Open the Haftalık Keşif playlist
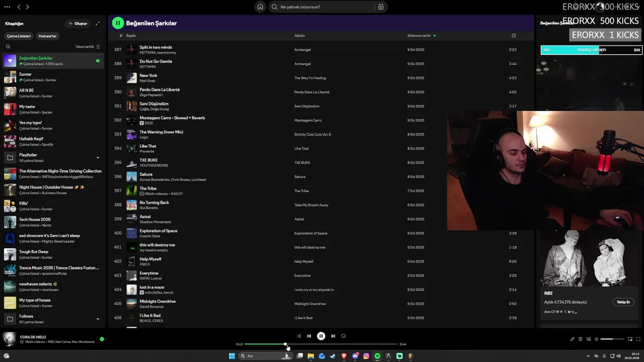The height and width of the screenshot is (362, 644). (53, 141)
